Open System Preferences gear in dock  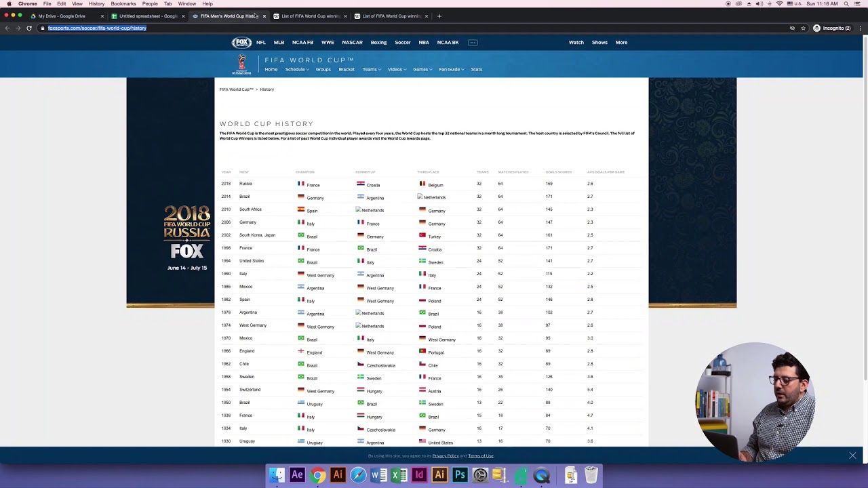480,475
